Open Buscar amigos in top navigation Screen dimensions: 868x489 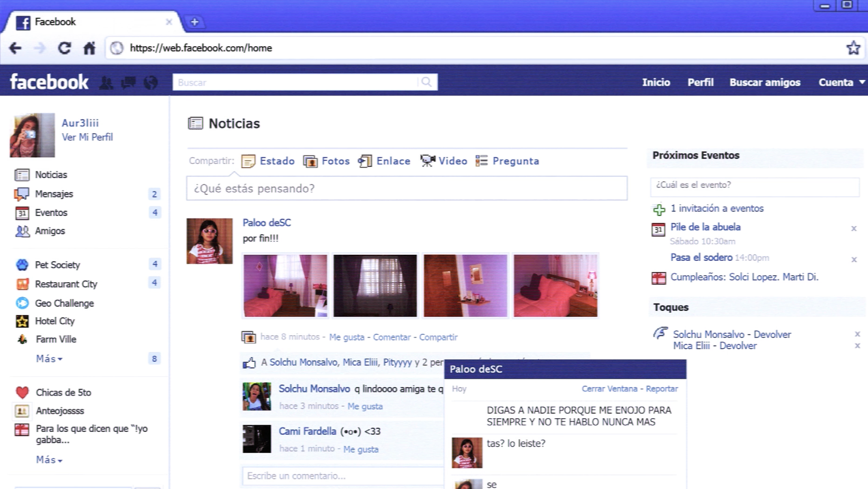coord(765,82)
